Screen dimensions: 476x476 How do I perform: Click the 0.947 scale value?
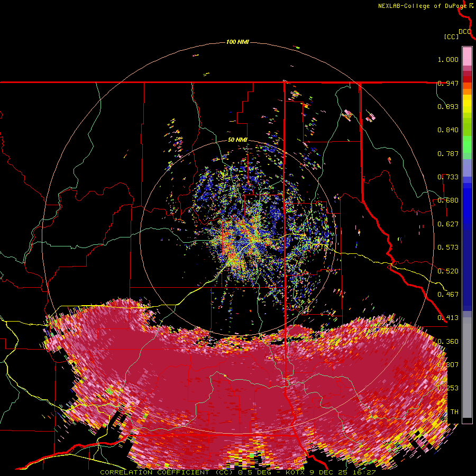pos(448,83)
